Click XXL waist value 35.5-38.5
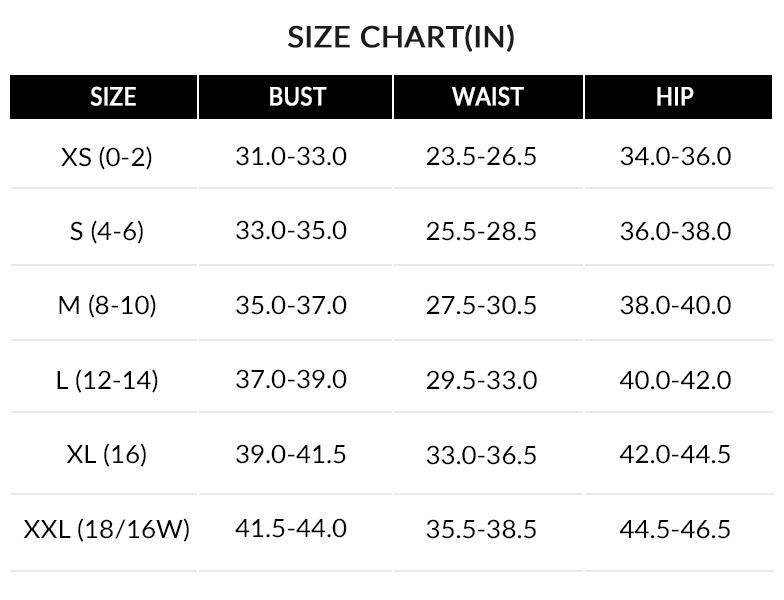Image resolution: width=784 pixels, height=600 pixels. (481, 528)
